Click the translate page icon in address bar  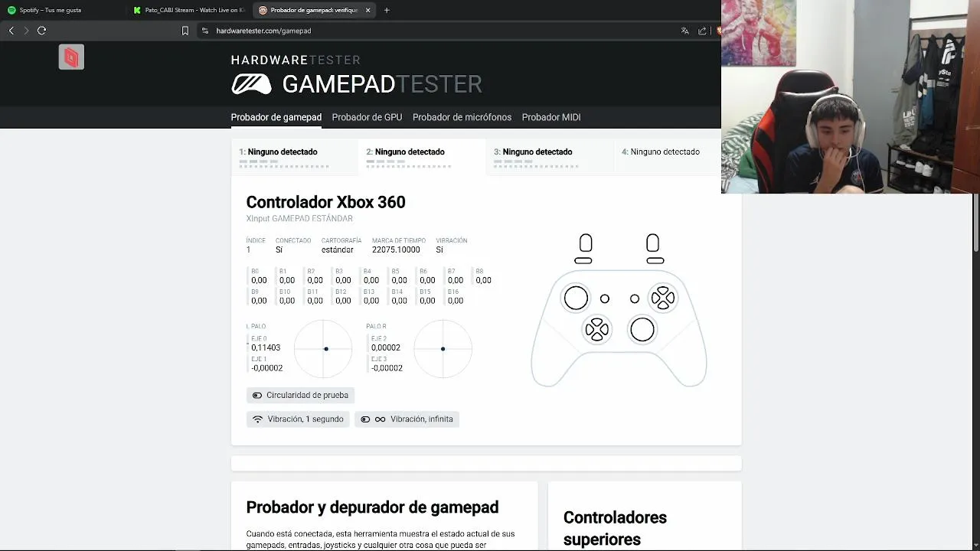click(684, 31)
